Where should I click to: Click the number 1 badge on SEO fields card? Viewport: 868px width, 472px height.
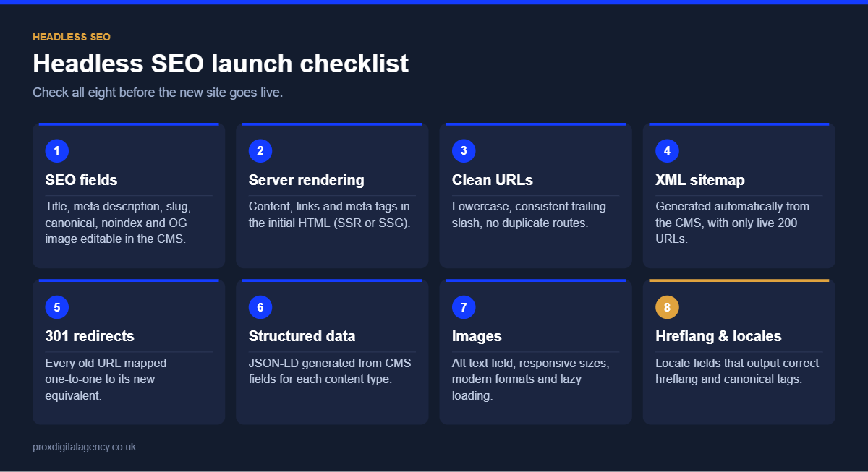[x=56, y=151]
